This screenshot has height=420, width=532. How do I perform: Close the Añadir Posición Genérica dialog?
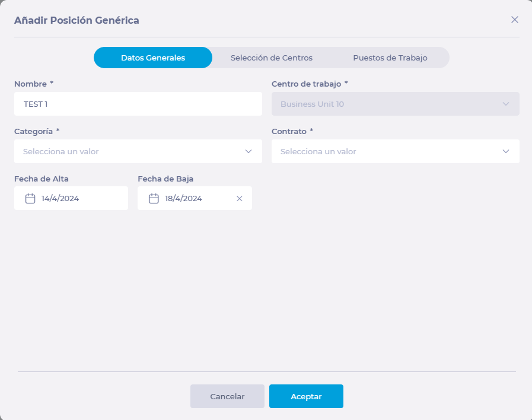click(x=515, y=20)
